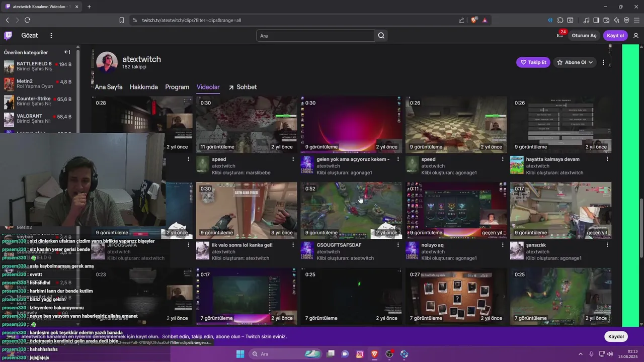This screenshot has width=644, height=362.
Task: Play the 0:17 şansızlık clip thumbnail
Action: coord(560,211)
